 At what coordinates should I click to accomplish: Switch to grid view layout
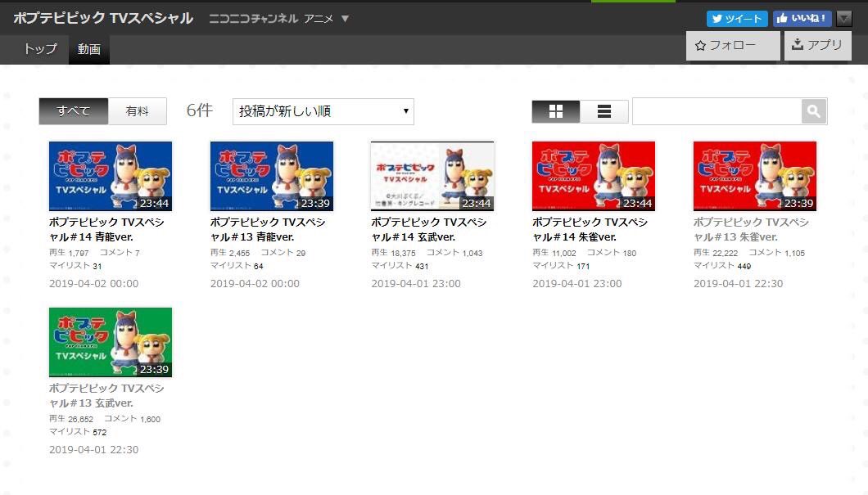coord(556,112)
